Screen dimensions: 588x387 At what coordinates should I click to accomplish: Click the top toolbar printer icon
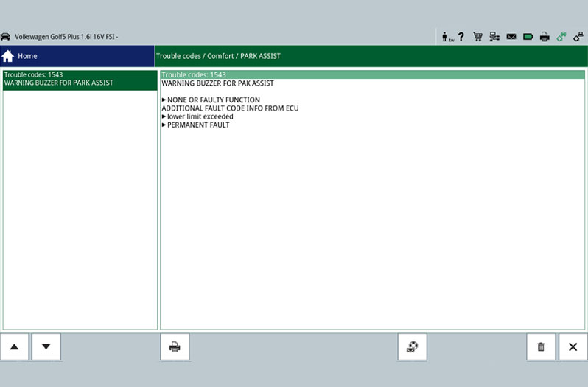(545, 37)
